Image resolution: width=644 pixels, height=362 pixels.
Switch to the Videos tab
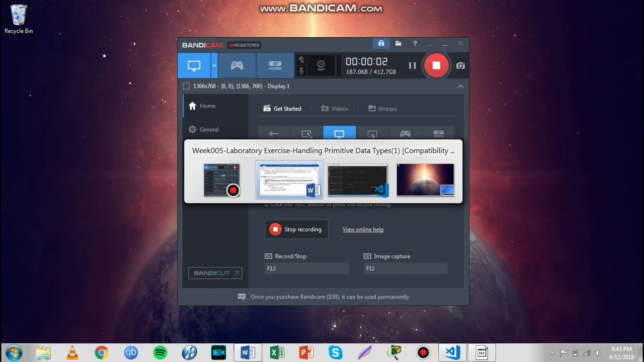(x=335, y=109)
